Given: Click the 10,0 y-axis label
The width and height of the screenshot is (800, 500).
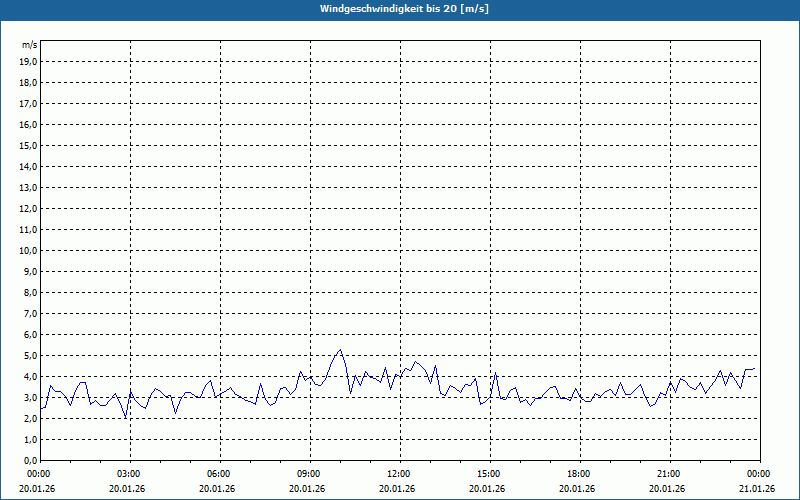Looking at the screenshot, I should (x=28, y=250).
